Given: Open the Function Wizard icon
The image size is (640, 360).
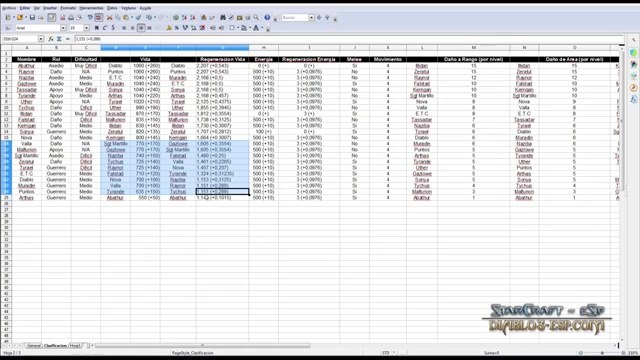Looking at the screenshot, I should tap(51, 39).
